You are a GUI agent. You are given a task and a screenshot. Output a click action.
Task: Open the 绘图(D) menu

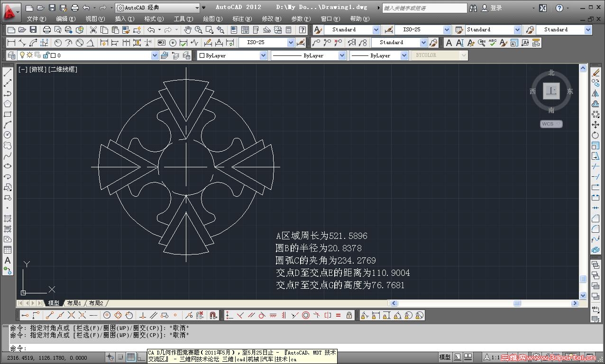pyautogui.click(x=212, y=19)
